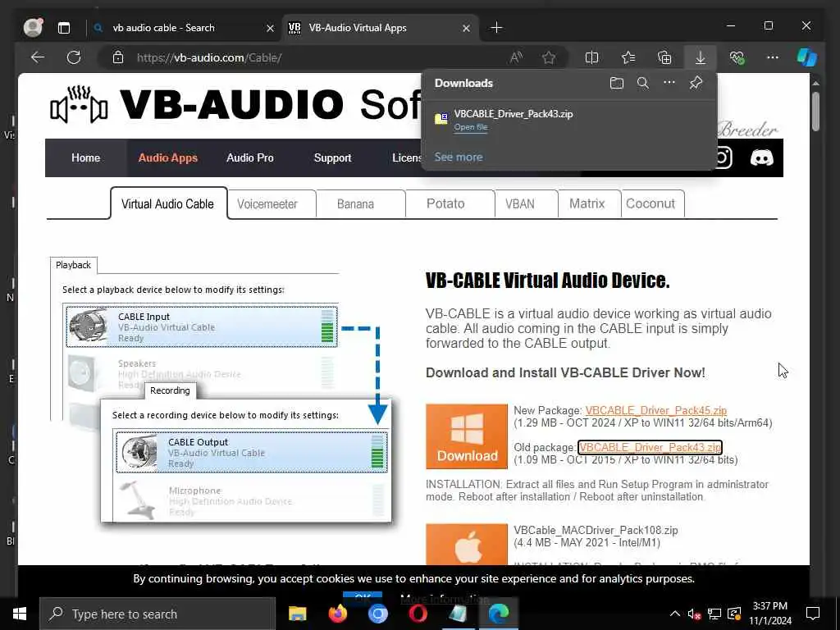
Task: Click Open file under downloaded zip
Action: pyautogui.click(x=470, y=127)
